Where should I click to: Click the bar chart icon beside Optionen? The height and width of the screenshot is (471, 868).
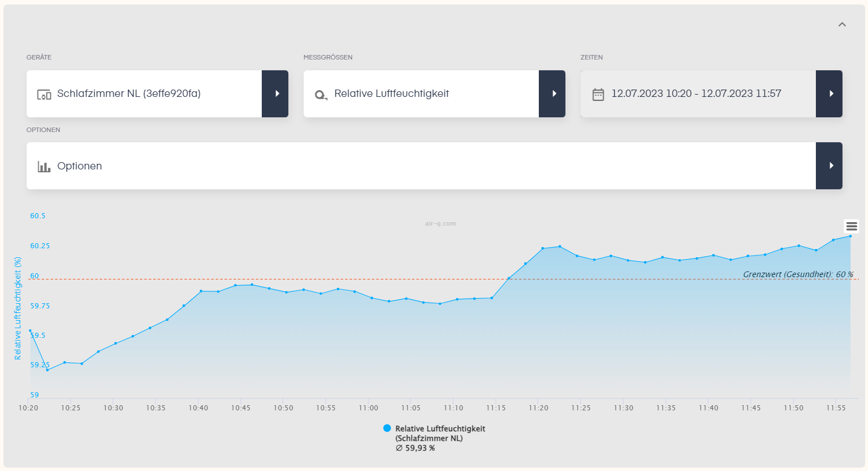point(44,167)
